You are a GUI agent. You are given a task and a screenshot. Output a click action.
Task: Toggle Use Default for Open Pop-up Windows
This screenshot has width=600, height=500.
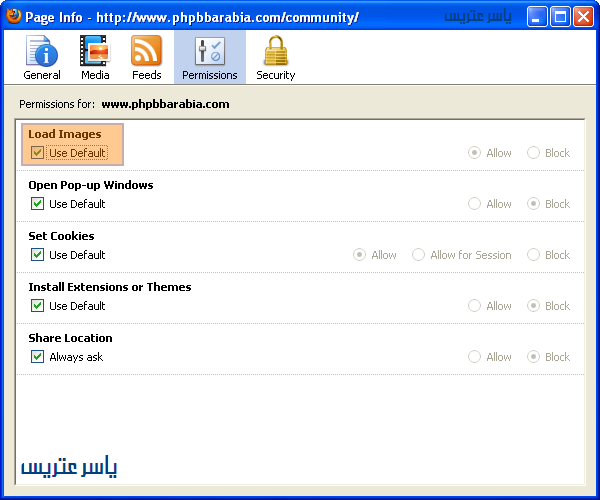tap(38, 204)
